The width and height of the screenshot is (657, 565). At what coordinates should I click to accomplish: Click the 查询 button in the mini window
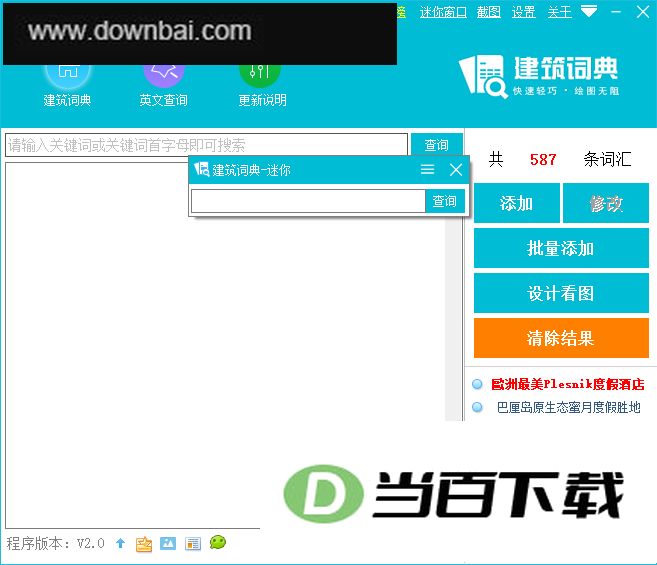pos(445,201)
